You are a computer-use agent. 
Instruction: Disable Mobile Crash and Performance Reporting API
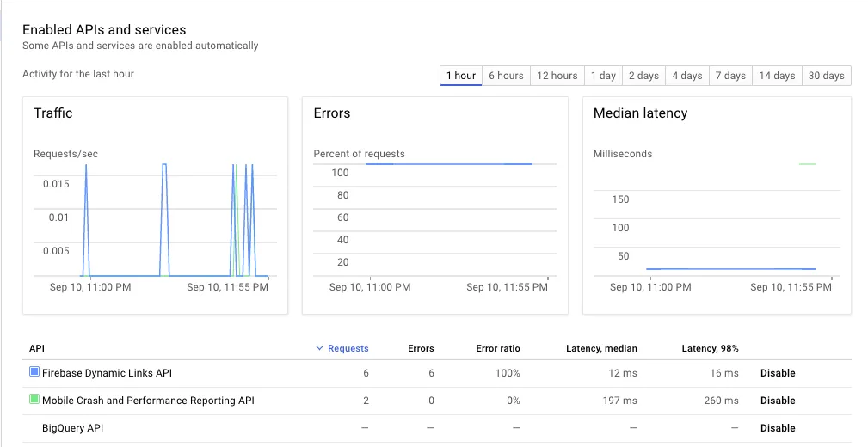[x=778, y=401]
